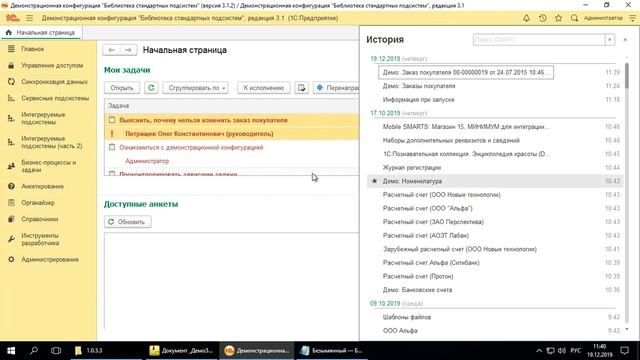Click the Открыть button

pyautogui.click(x=122, y=88)
